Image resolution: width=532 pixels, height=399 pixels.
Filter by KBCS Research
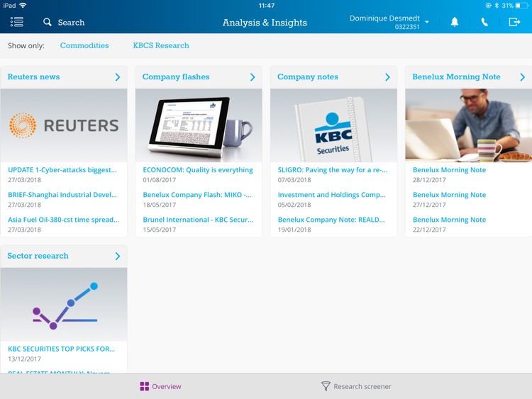pyautogui.click(x=161, y=45)
